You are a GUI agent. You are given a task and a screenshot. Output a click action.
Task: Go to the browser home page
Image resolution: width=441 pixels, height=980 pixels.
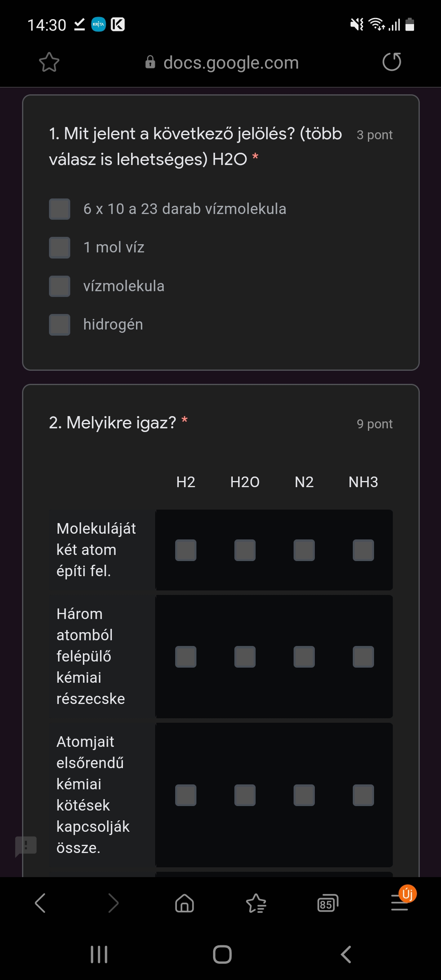[185, 903]
